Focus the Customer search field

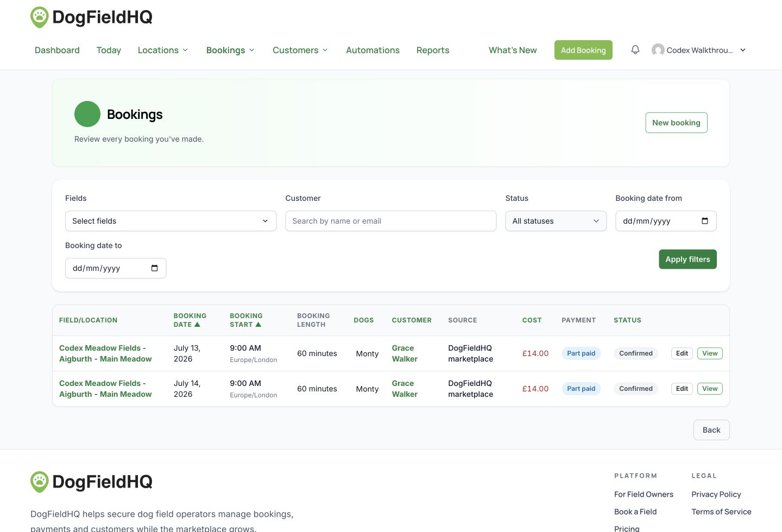pyautogui.click(x=390, y=221)
